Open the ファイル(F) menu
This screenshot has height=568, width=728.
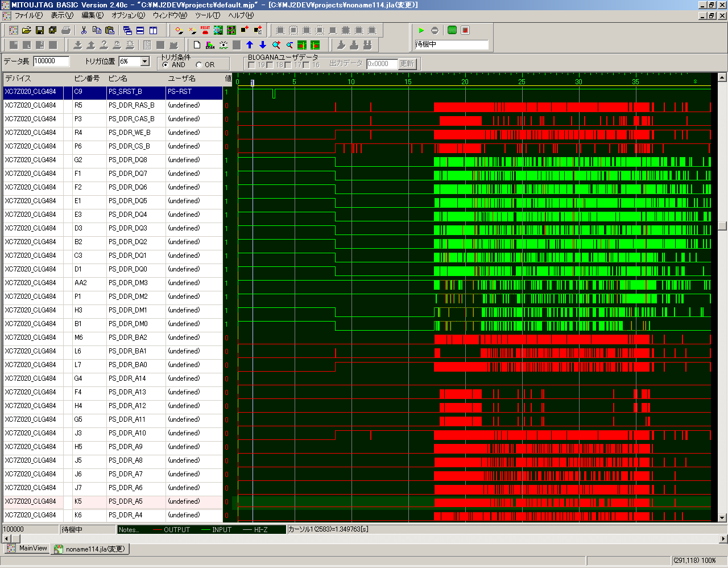(29, 15)
